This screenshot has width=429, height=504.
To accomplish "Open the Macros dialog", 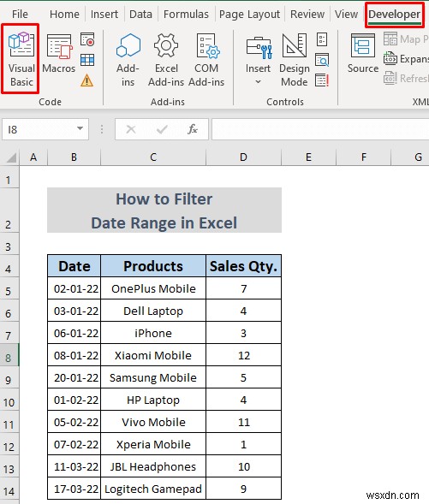I will tap(59, 55).
